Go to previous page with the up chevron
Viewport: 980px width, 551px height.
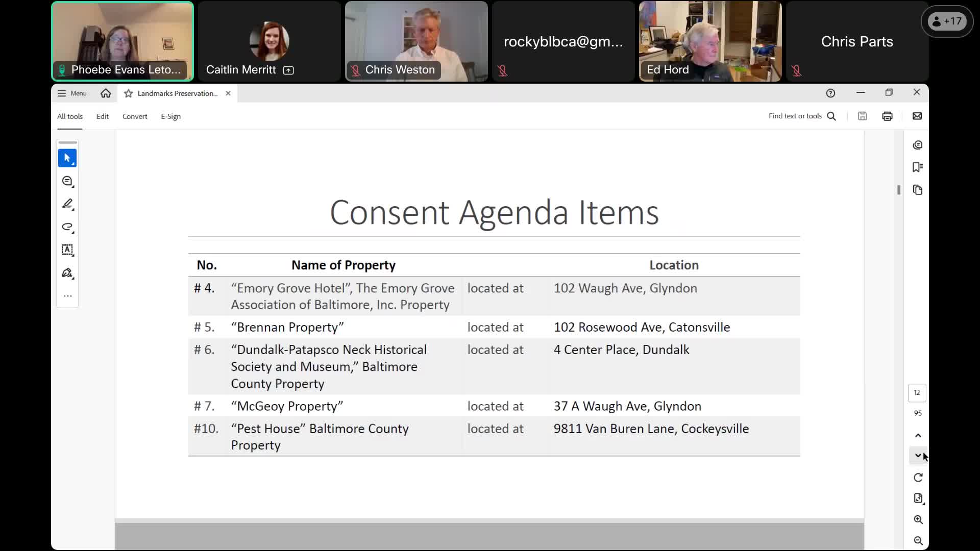click(918, 435)
